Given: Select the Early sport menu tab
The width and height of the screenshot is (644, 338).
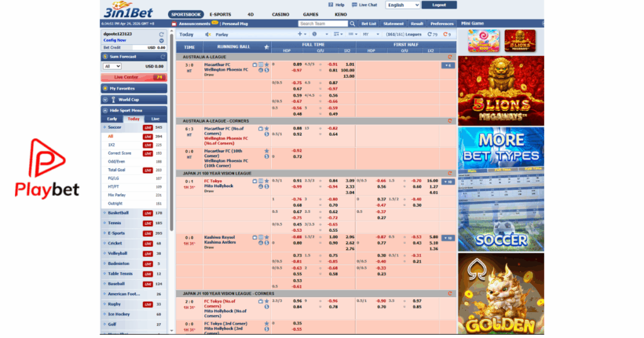Looking at the screenshot, I should click(112, 119).
